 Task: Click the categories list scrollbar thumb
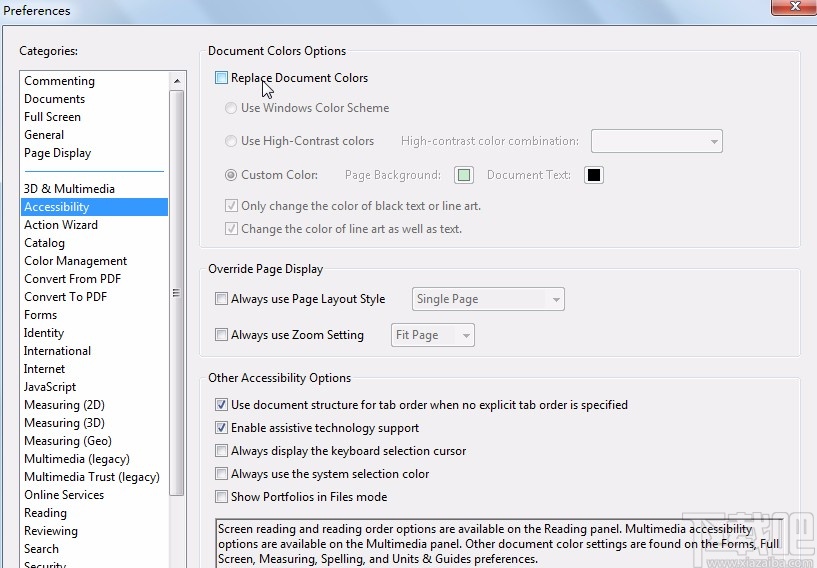tap(177, 293)
